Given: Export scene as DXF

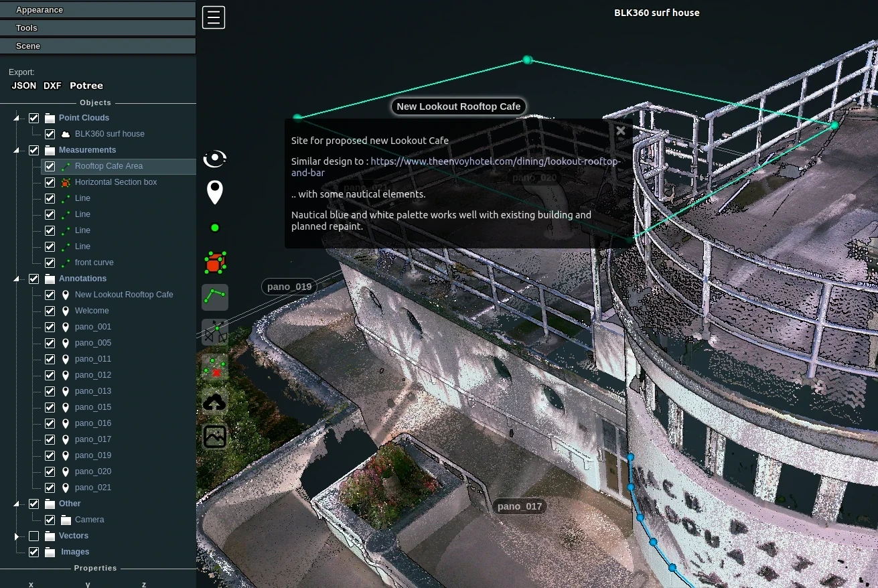Looking at the screenshot, I should (52, 86).
